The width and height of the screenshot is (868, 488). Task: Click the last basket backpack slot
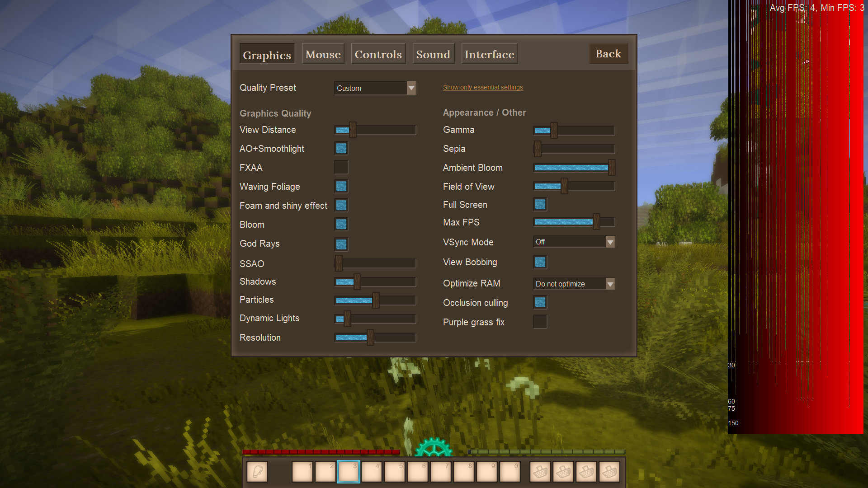point(609,472)
